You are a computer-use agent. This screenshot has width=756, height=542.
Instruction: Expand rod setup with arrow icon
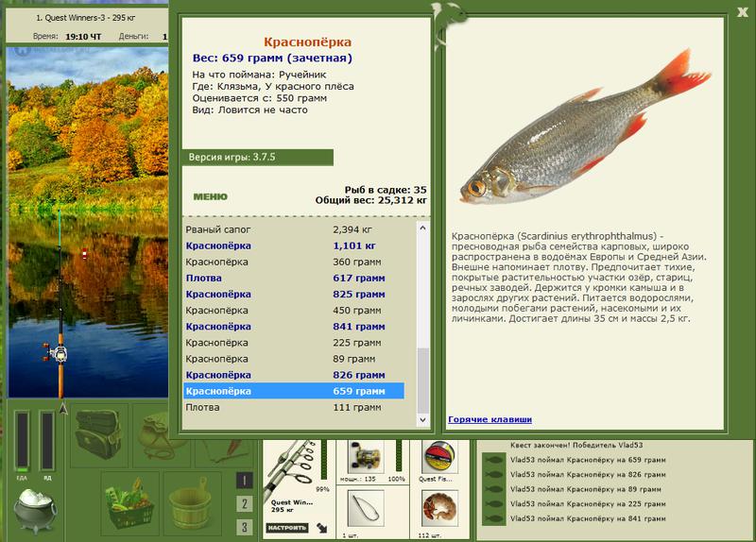coord(322,528)
